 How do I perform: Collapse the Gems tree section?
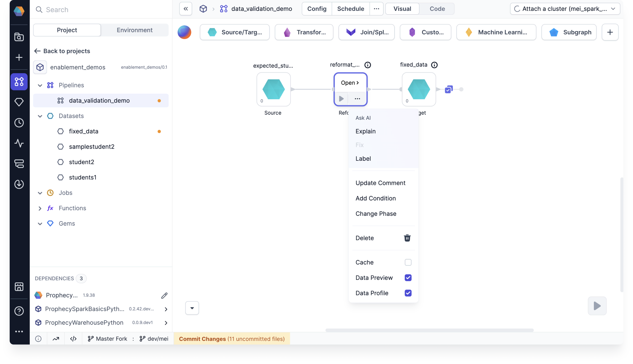[40, 224]
